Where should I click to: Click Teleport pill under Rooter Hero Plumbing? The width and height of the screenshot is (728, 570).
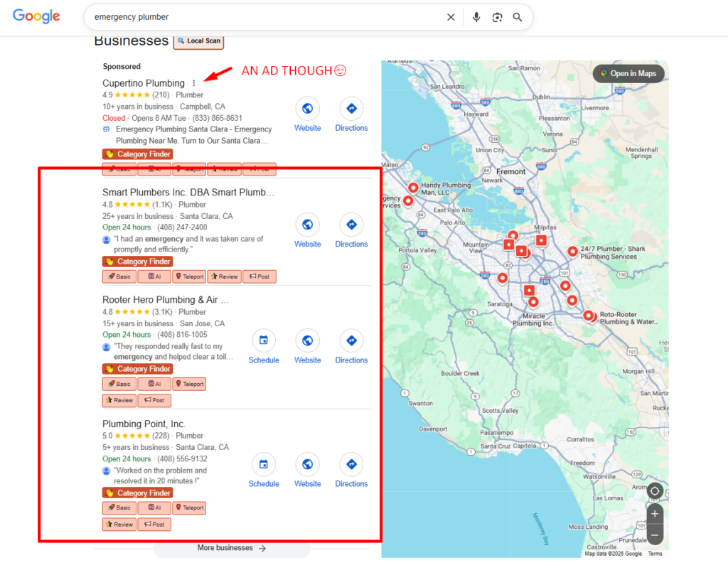pyautogui.click(x=189, y=384)
